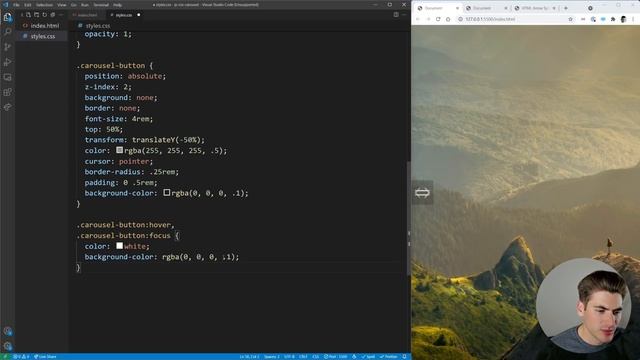Viewport: 640px width, 360px height.
Task: Open the Run menu
Action: [85, 5]
